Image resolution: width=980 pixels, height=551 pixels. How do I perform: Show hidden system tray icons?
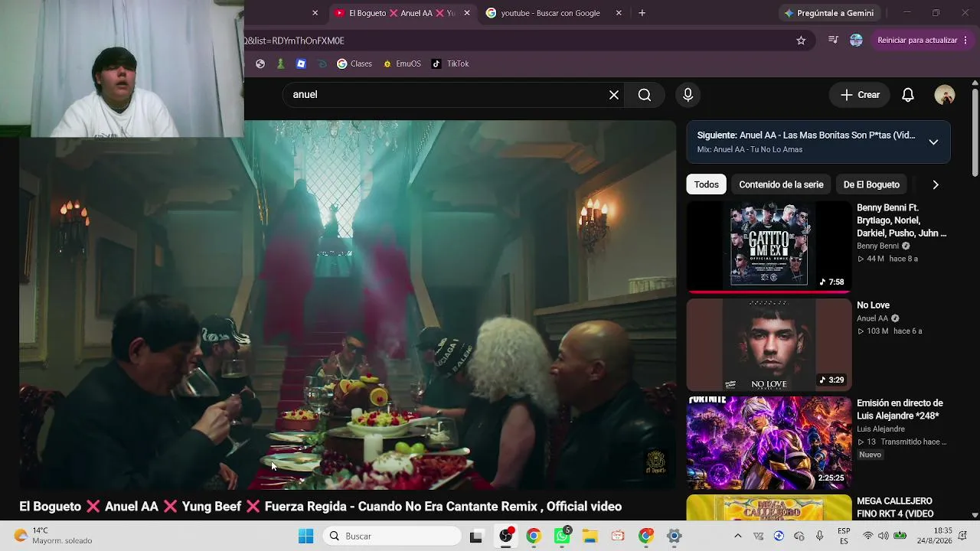point(737,536)
